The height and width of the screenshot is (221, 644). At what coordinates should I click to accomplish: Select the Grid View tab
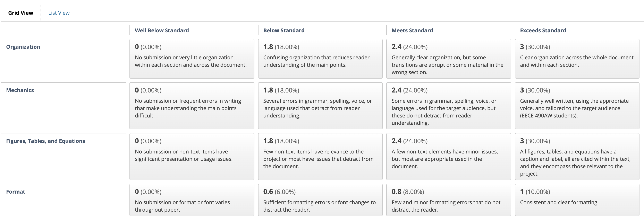(x=20, y=13)
